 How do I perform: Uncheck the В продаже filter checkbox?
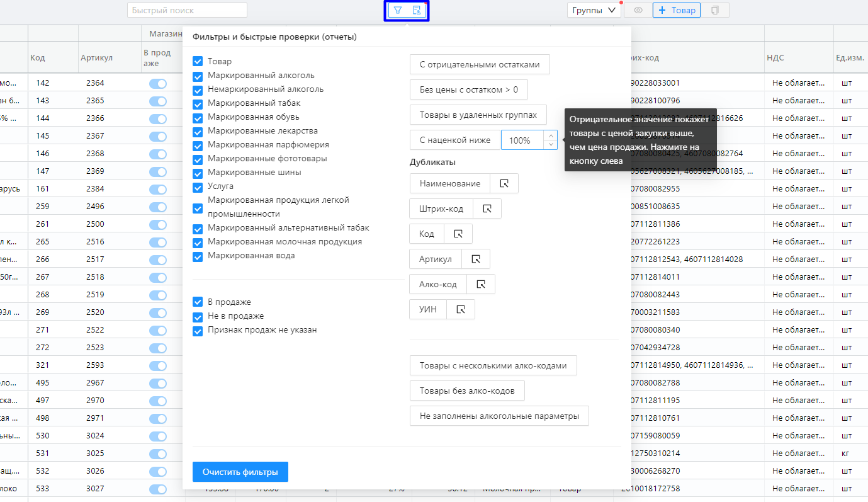coord(198,302)
